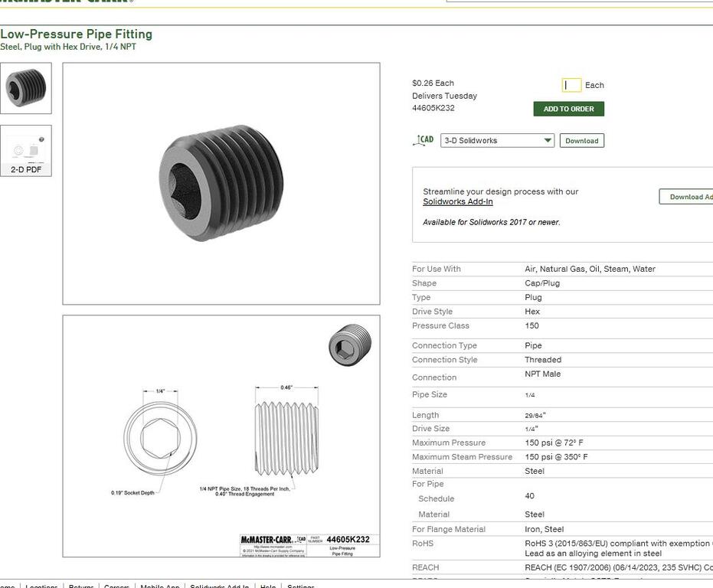Click Solidworks Add-In in the footer bar

pyautogui.click(x=220, y=586)
